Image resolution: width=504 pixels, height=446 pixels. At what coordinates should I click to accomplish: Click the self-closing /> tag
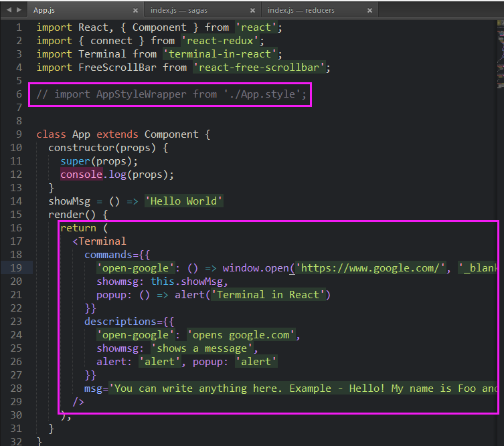click(78, 402)
